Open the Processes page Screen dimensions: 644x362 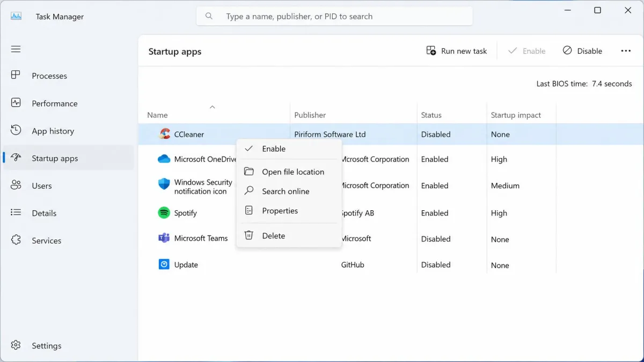pos(69,76)
